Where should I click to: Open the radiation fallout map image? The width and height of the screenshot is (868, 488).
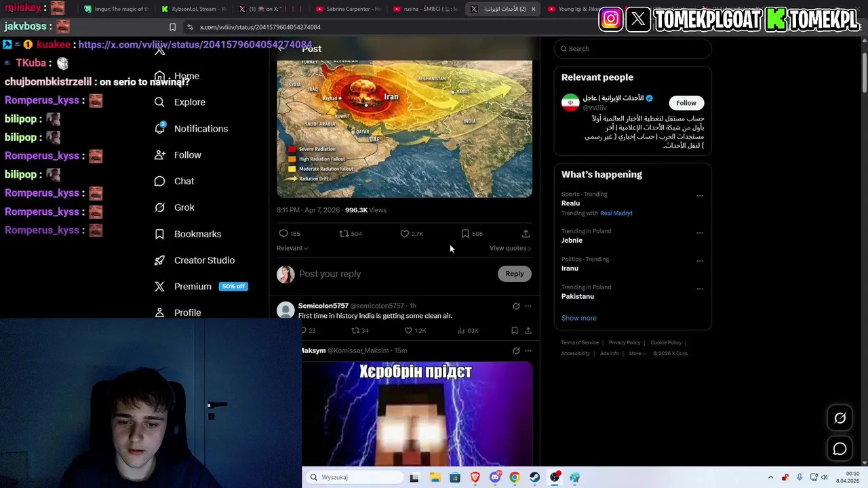pyautogui.click(x=404, y=129)
